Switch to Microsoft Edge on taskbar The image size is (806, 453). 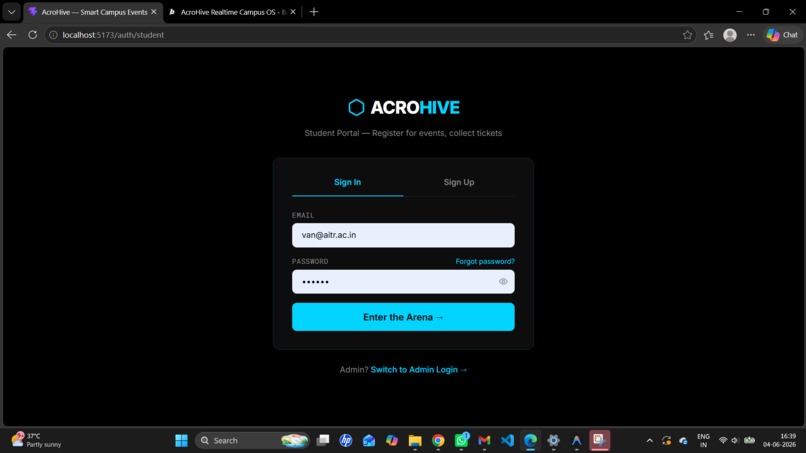[530, 441]
